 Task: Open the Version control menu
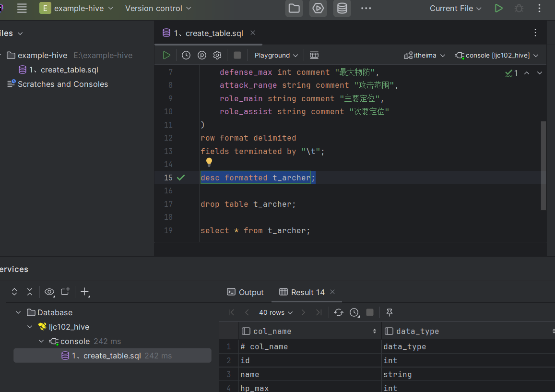coord(158,8)
